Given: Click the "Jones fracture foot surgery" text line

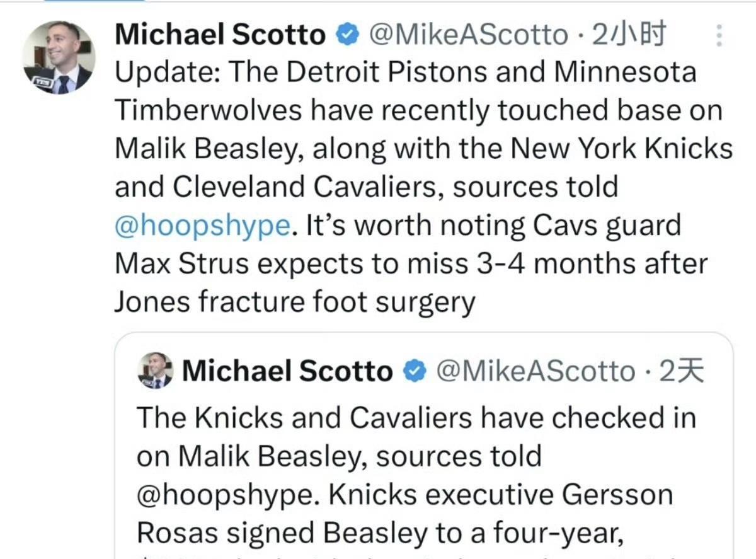Looking at the screenshot, I should pyautogui.click(x=294, y=303).
